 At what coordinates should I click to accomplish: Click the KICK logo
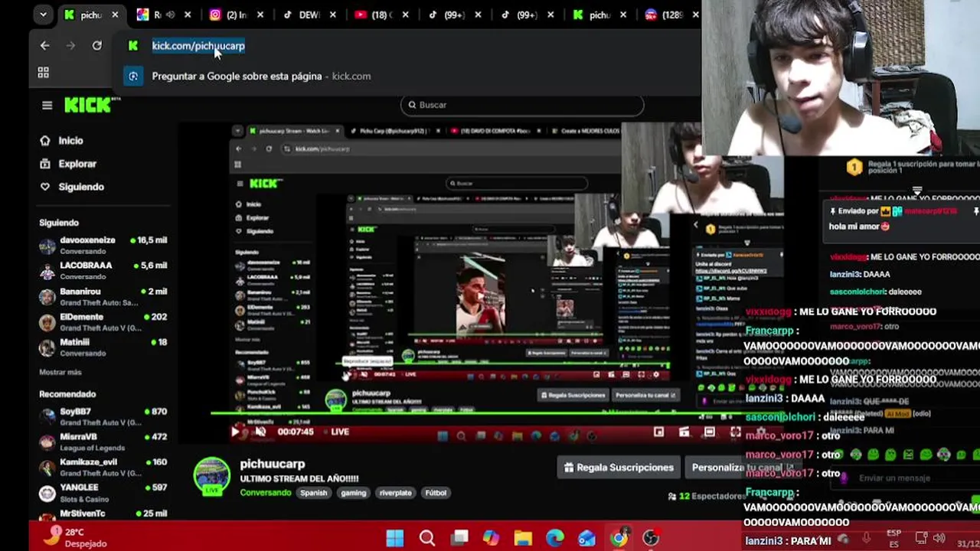89,106
